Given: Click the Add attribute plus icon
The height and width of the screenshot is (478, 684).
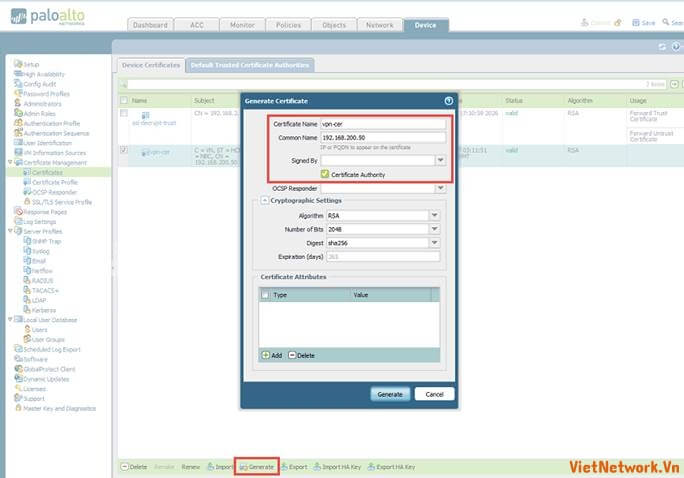Looking at the screenshot, I should (266, 355).
